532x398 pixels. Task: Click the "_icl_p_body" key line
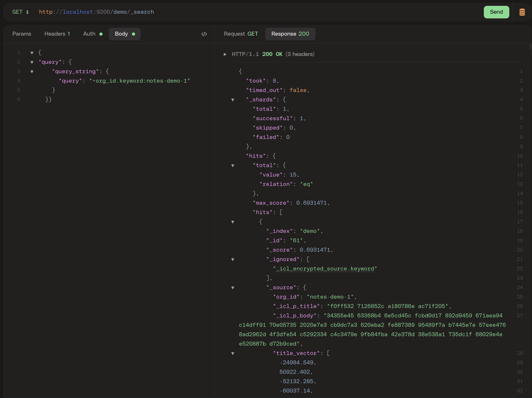(294, 315)
